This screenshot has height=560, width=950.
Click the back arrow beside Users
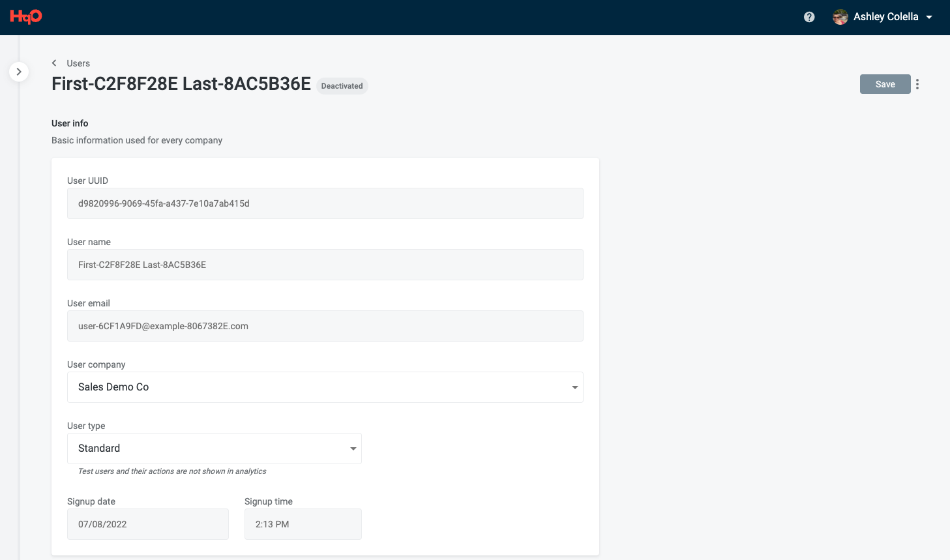[x=54, y=63]
